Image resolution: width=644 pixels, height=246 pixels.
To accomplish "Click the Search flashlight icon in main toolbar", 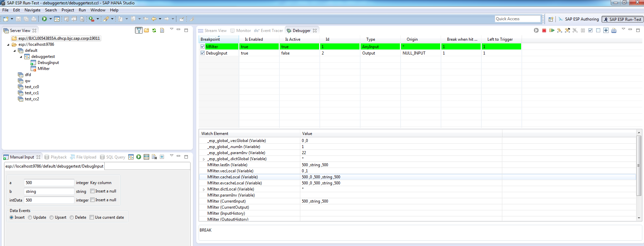I will tap(106, 19).
